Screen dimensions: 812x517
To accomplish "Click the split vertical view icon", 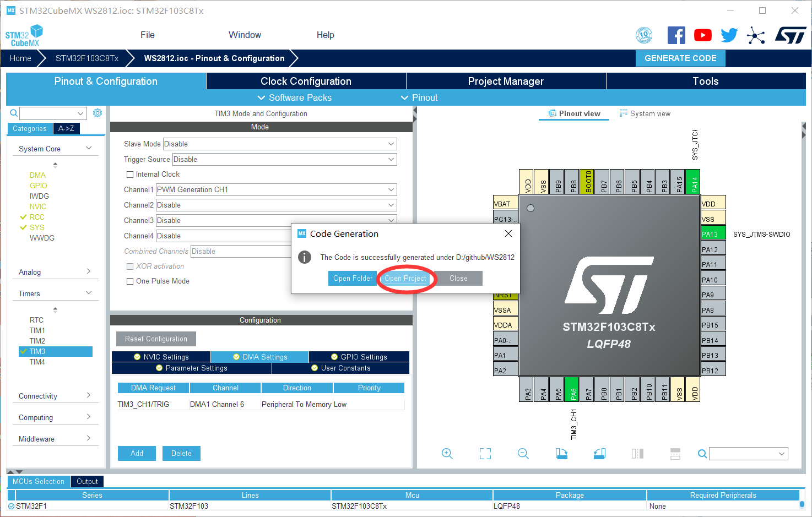I will pyautogui.click(x=637, y=454).
